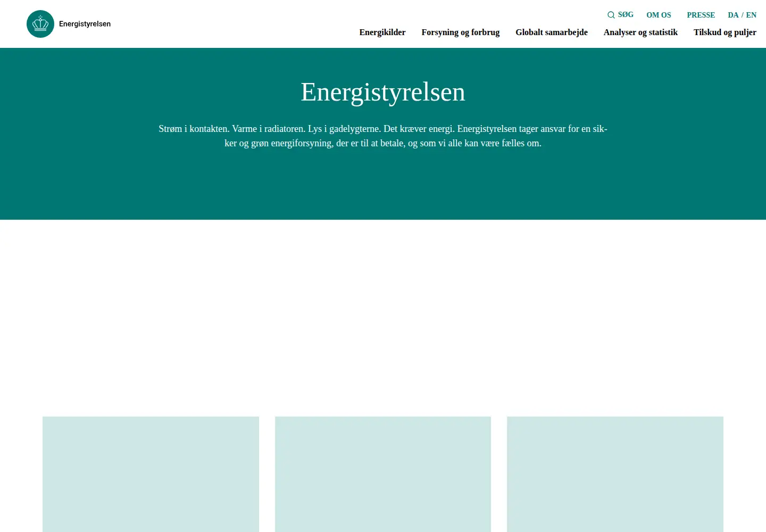Viewport: 766px width, 532px height.
Task: Click the large Energistyrelsen hero heading
Action: coord(383,92)
